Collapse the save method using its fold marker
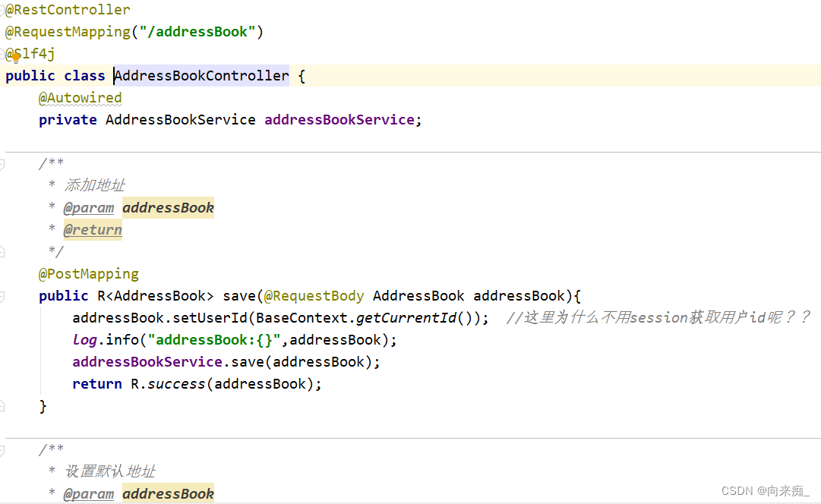Screen dimensions: 821x504 [2, 296]
